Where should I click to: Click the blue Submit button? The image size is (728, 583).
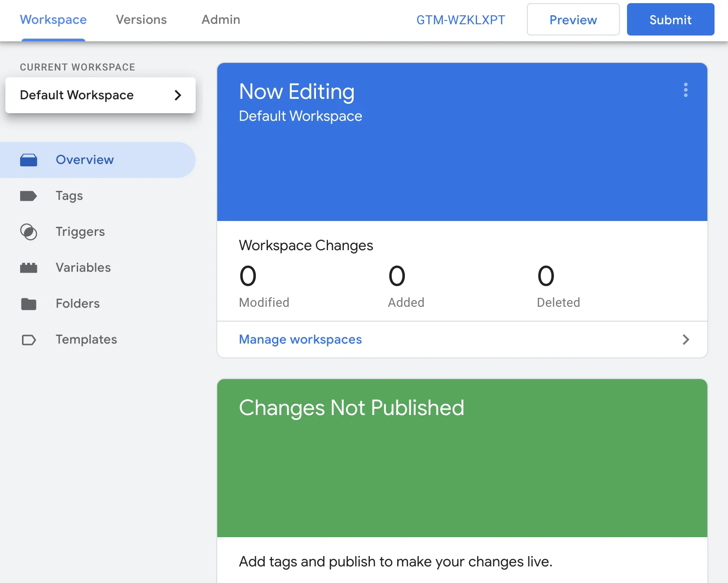click(x=671, y=19)
